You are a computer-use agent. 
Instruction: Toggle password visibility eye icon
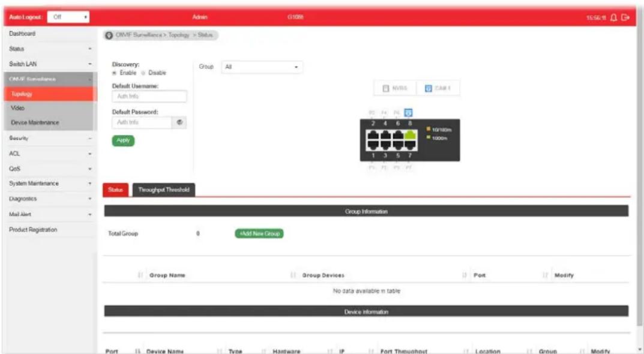[x=179, y=122]
